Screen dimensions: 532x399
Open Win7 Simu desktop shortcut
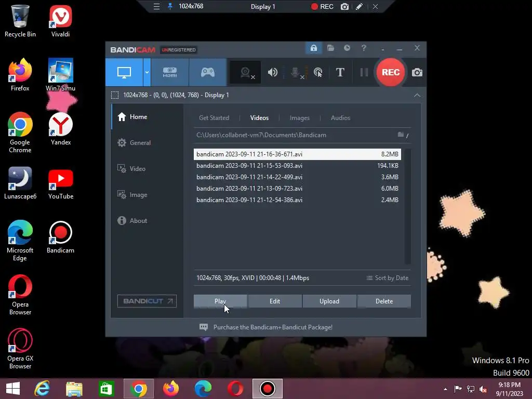(x=60, y=75)
